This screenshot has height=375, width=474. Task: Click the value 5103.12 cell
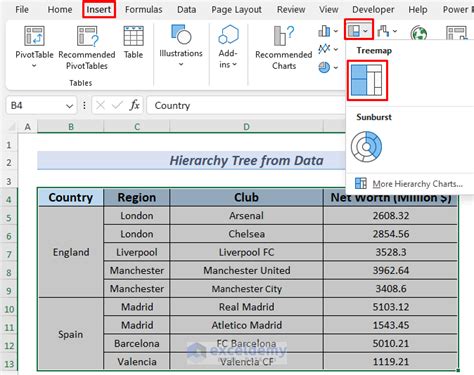click(391, 307)
